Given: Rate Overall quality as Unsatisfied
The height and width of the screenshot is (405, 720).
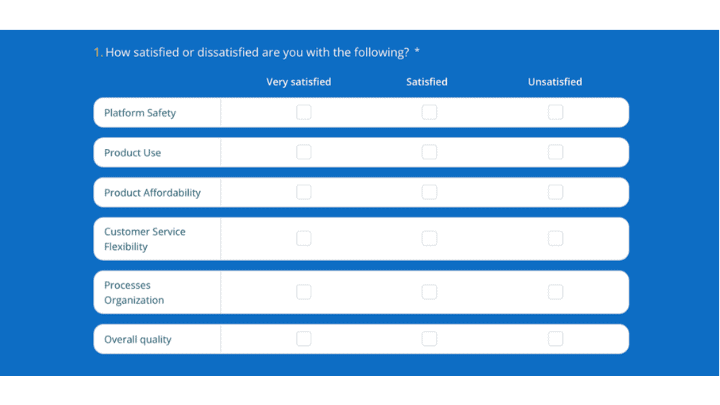Looking at the screenshot, I should (555, 339).
